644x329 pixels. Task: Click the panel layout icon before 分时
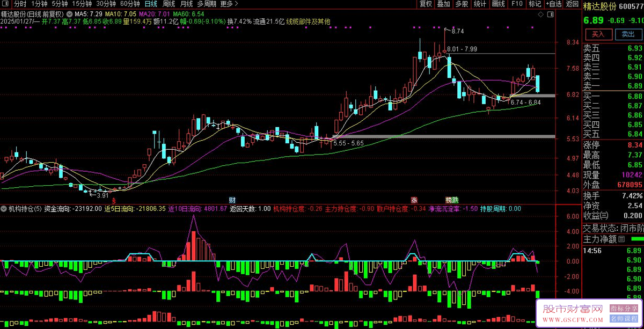pyautogui.click(x=5, y=4)
